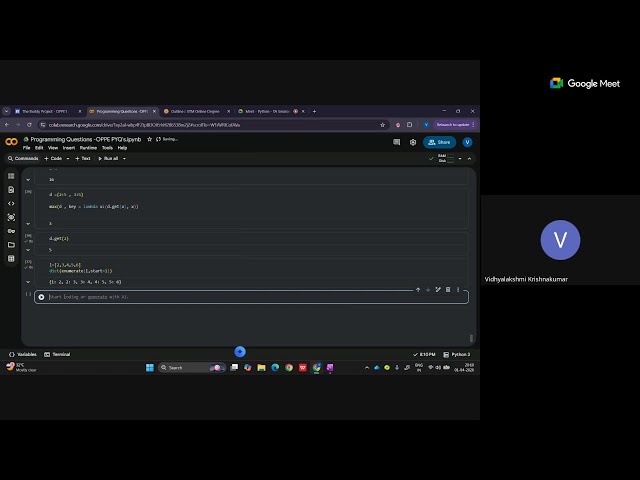Move the selected cell down
The height and width of the screenshot is (480, 640).
click(428, 289)
